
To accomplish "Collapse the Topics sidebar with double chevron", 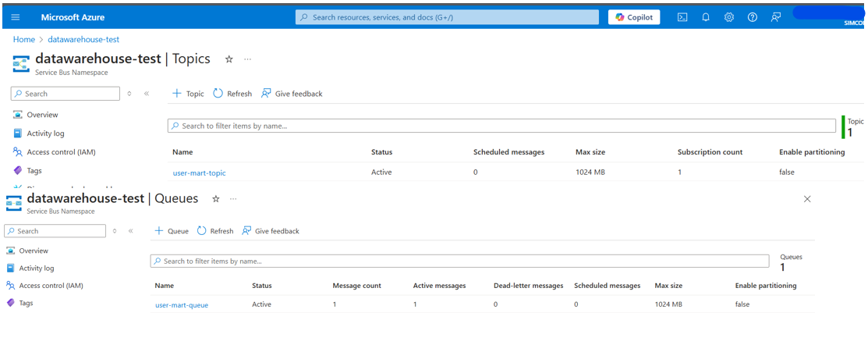I will click(x=147, y=94).
